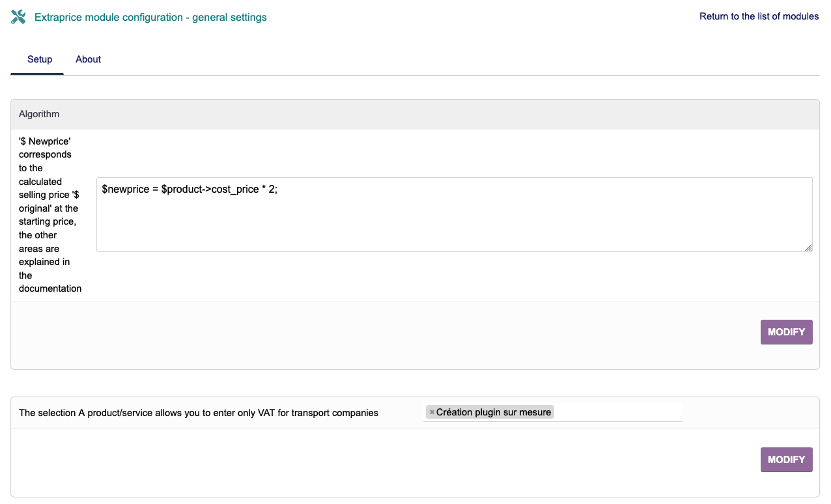Expand the product/service multi-select field
Image resolution: width=831 pixels, height=504 pixels.
(x=617, y=412)
